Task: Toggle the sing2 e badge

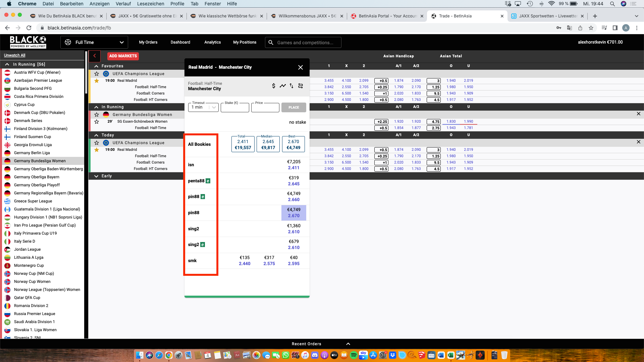Action: coord(203,245)
